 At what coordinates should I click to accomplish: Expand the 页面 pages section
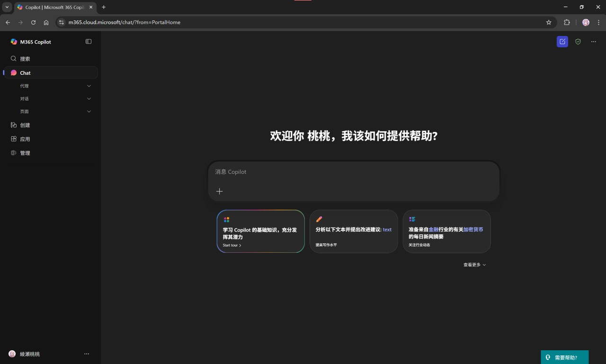pyautogui.click(x=89, y=112)
